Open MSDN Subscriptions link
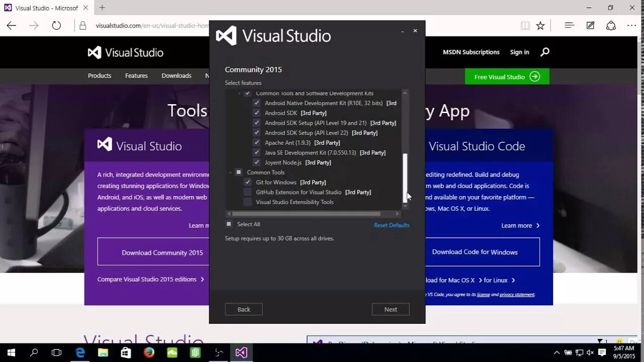The width and height of the screenshot is (644, 362). pos(471,52)
